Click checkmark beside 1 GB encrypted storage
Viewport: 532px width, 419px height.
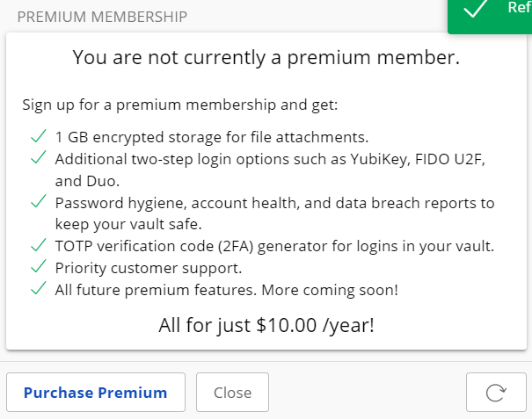[39, 136]
